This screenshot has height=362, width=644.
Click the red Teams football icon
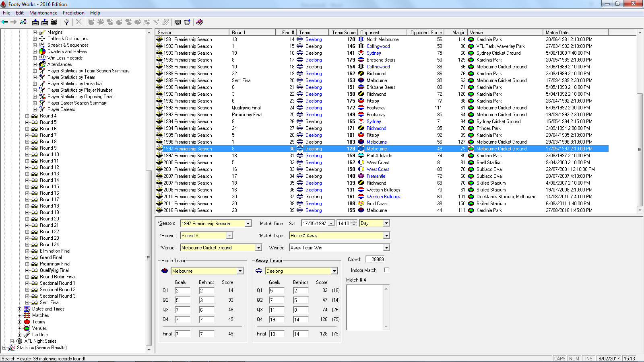coord(27,322)
